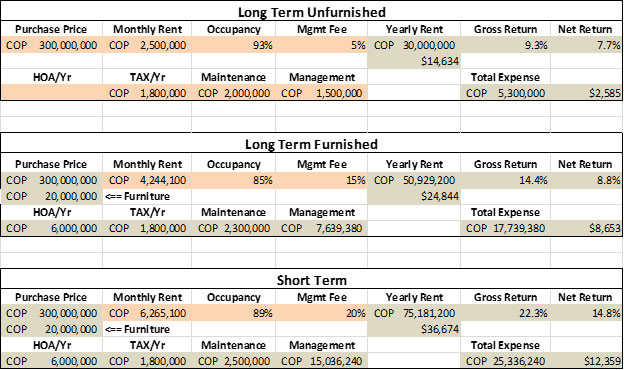624x370 pixels.
Task: Click the 9.3% gross return cell
Action: point(505,45)
